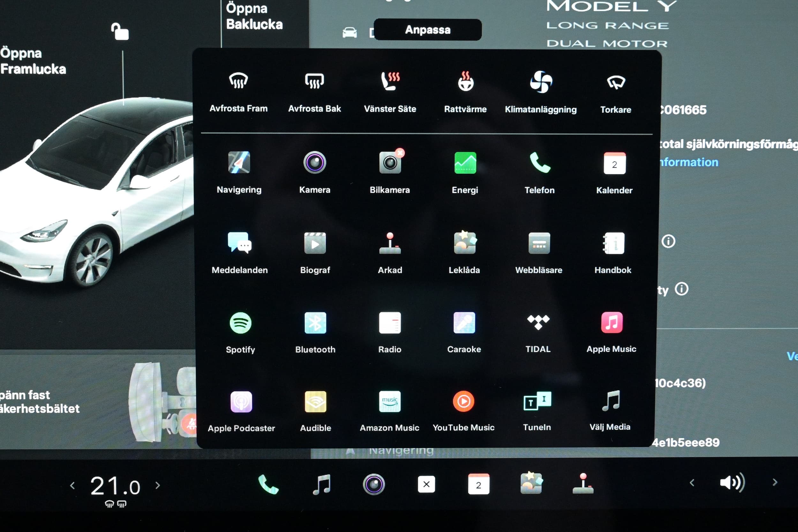Lower volume with left chevron
The width and height of the screenshot is (798, 532).
pyautogui.click(x=692, y=483)
